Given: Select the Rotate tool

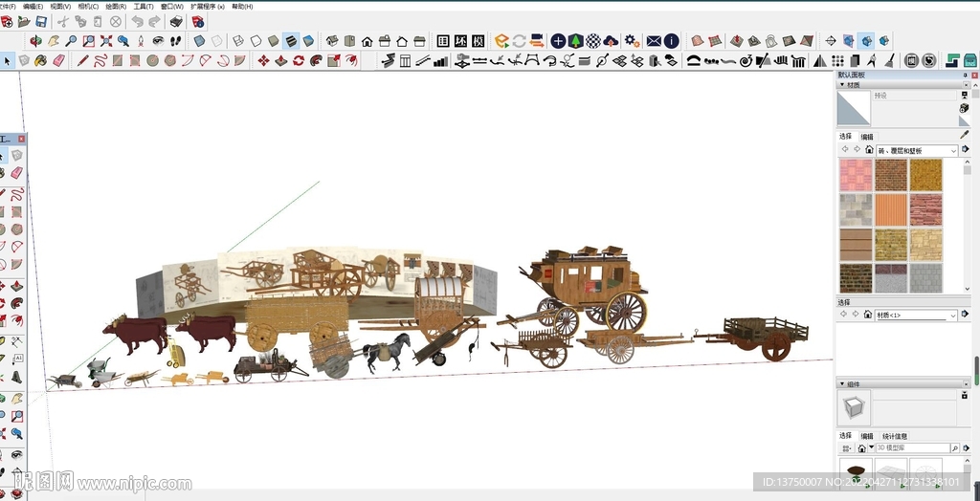Looking at the screenshot, I should [x=299, y=60].
